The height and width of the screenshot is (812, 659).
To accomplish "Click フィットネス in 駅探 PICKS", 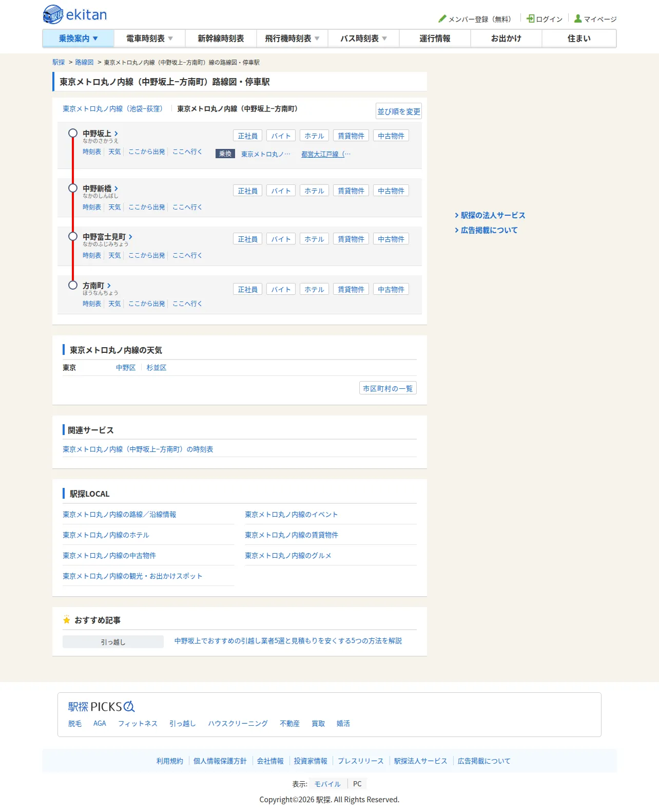I will pyautogui.click(x=138, y=724).
